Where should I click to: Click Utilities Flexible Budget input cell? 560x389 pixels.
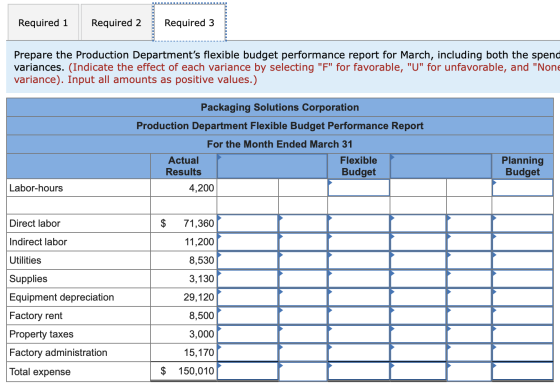click(359, 260)
